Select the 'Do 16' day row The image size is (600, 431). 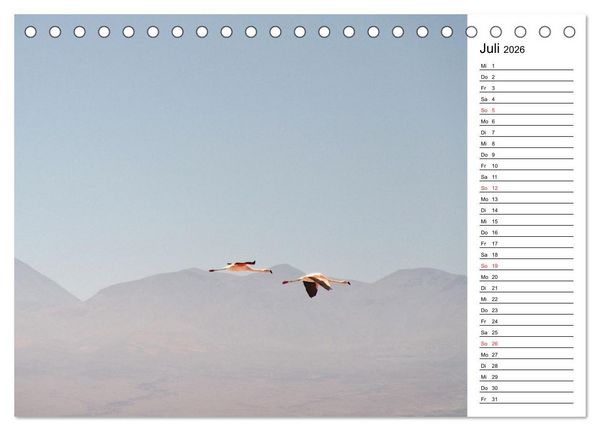527,232
